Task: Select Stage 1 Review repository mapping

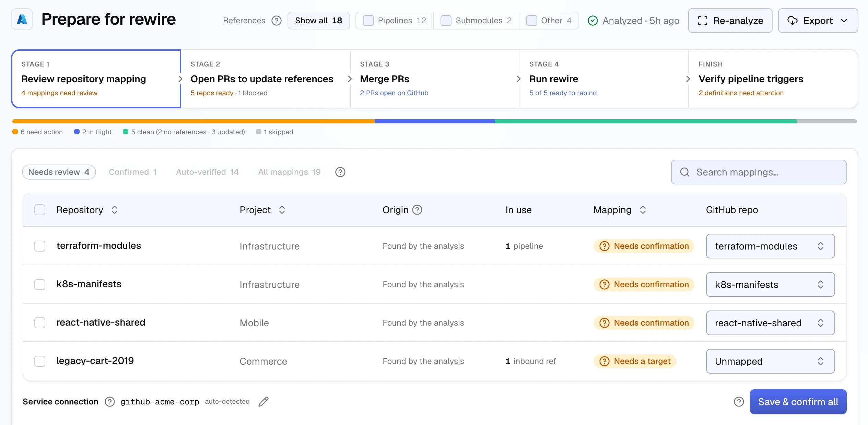Action: click(96, 79)
